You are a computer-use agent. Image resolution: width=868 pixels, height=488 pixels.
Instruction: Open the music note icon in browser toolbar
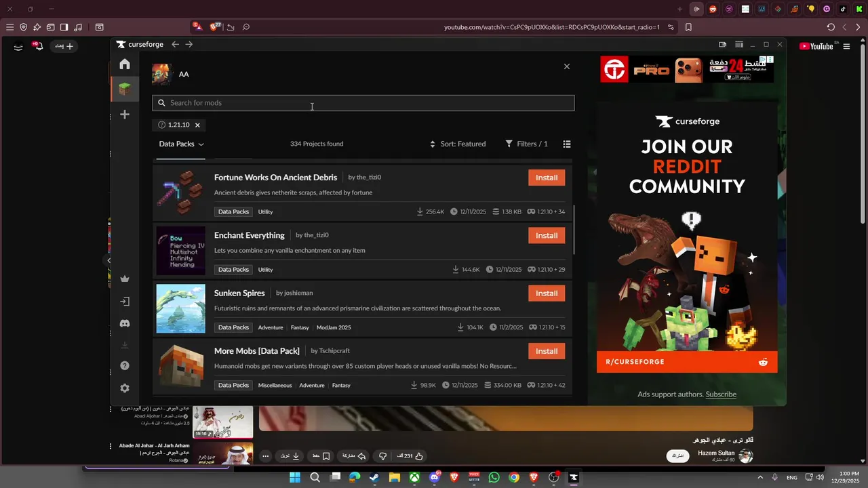coord(77,27)
